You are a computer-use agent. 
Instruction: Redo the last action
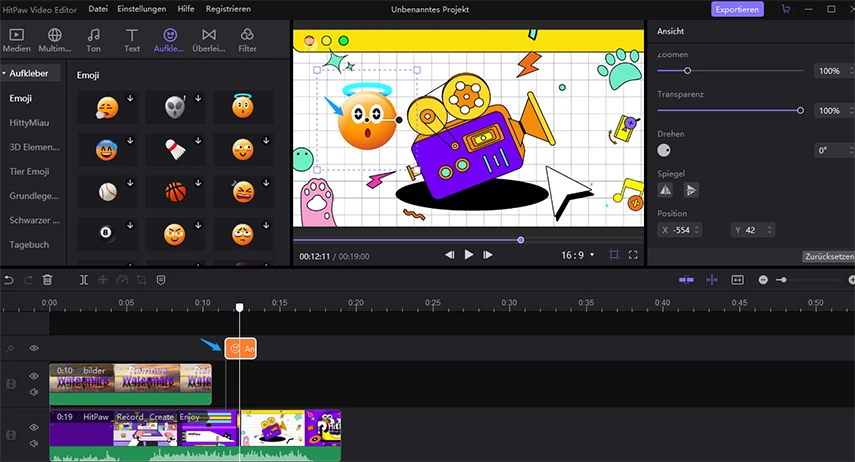click(28, 280)
